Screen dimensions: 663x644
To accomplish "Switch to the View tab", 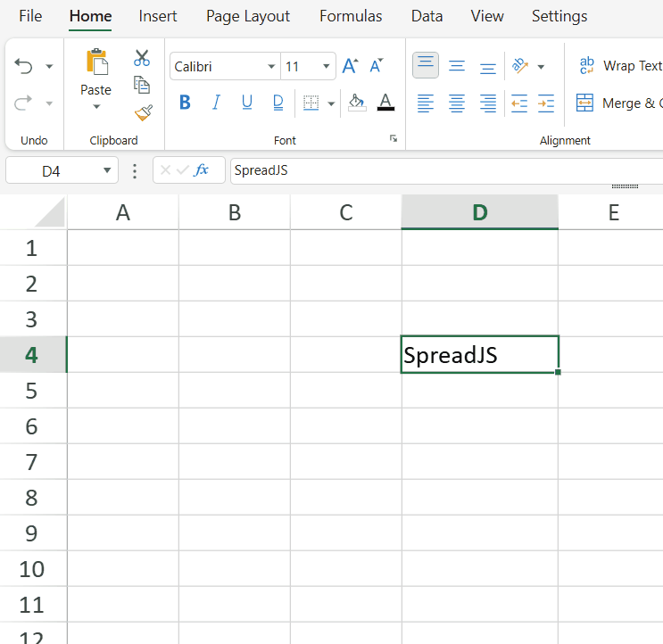I will tap(487, 16).
